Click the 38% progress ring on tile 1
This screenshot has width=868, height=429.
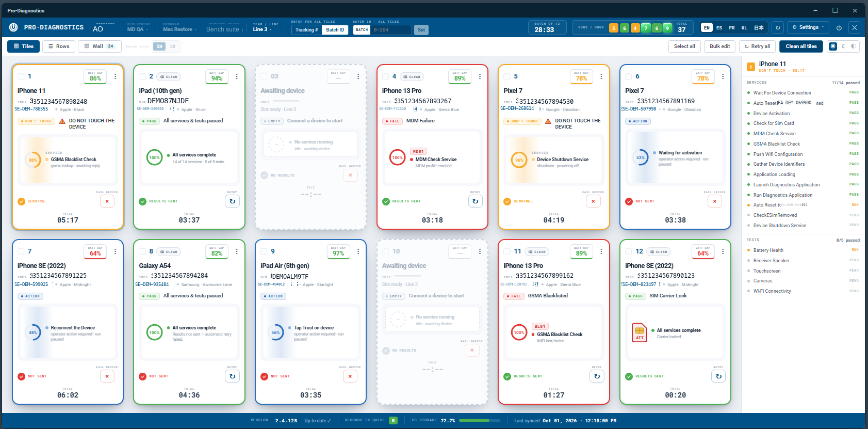coord(33,160)
